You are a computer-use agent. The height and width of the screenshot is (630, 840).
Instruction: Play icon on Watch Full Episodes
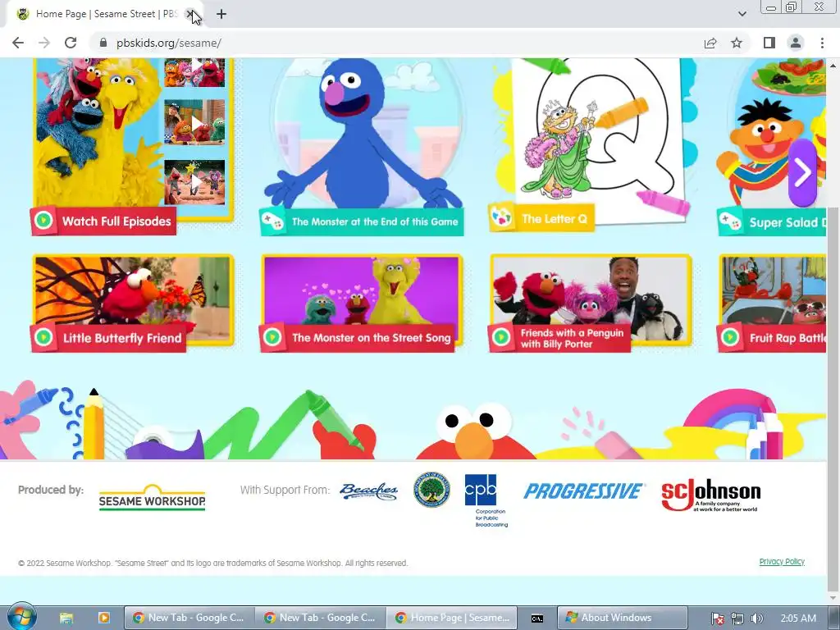click(x=43, y=220)
